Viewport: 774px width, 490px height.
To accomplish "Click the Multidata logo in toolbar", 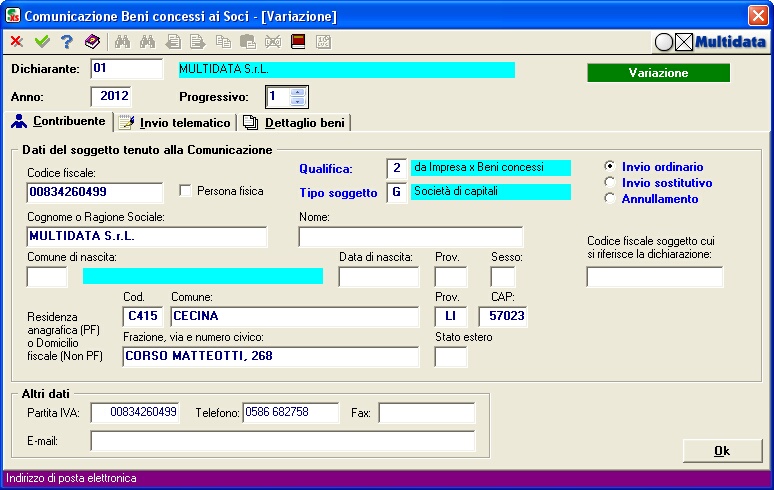I will click(710, 42).
